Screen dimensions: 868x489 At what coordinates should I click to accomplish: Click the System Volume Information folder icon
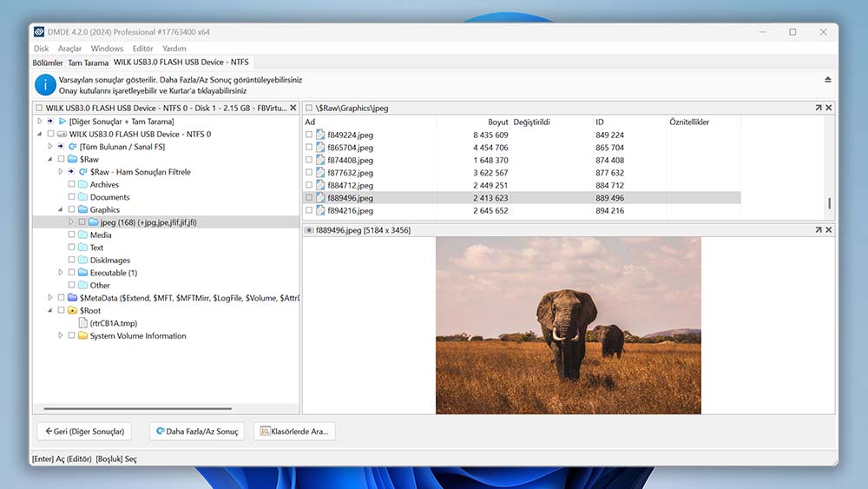tap(83, 335)
